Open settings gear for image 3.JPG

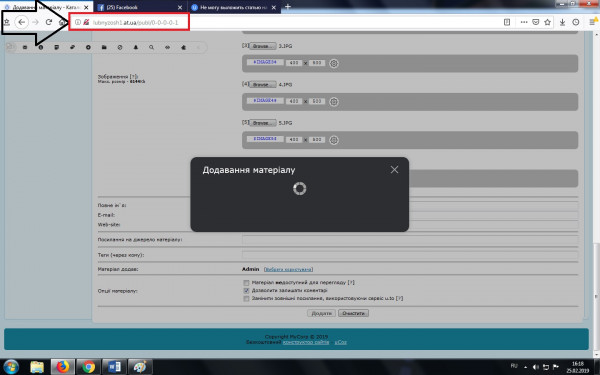(x=334, y=63)
